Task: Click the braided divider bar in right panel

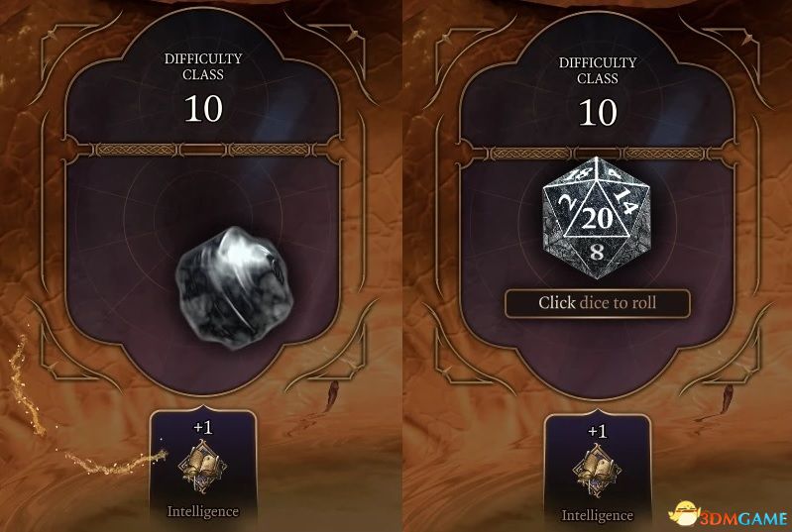Action: click(x=598, y=154)
